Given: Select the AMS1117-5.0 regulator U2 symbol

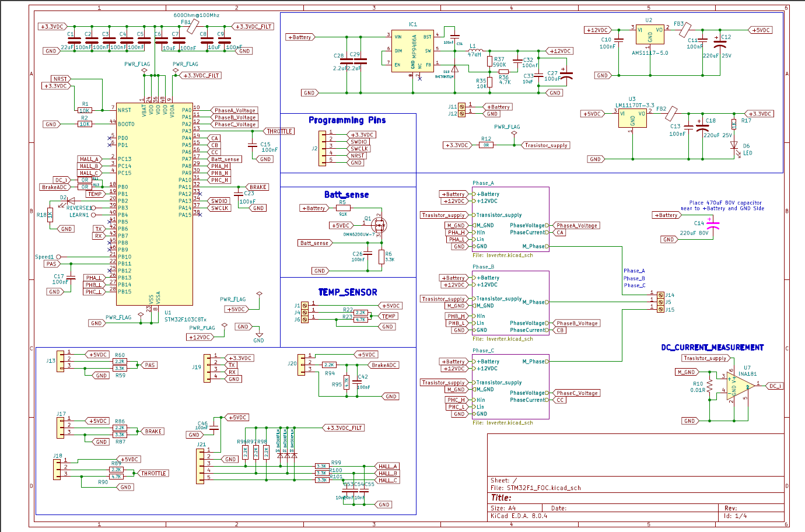Looking at the screenshot, I should tap(650, 34).
